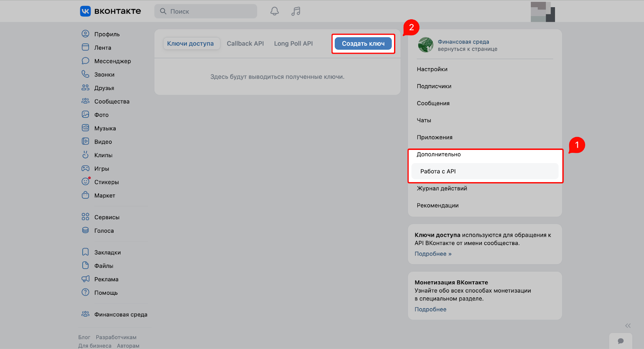
Task: Click the VK logo icon
Action: [x=85, y=11]
